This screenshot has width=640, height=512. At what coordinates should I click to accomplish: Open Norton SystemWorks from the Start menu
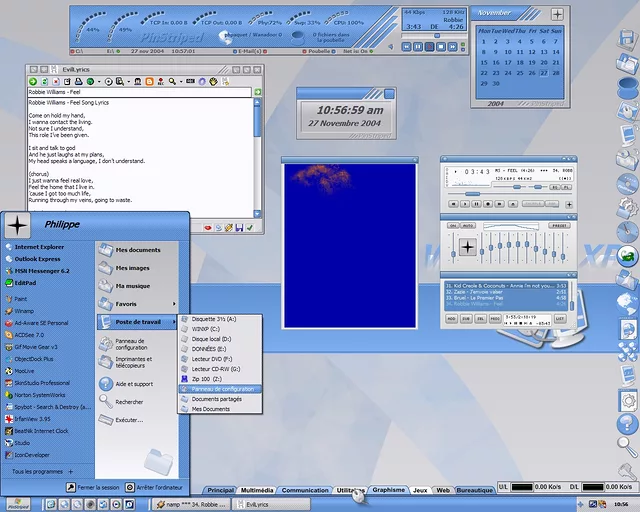42,394
